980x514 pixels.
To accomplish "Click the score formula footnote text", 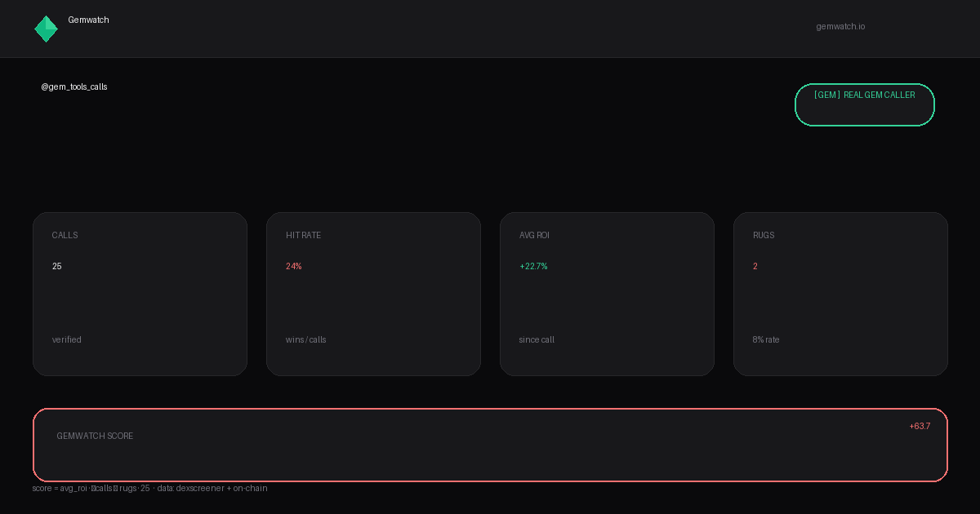I will [x=149, y=489].
